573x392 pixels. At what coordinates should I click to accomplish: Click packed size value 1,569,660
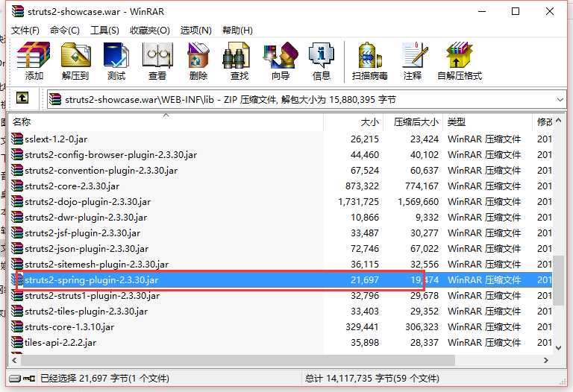pos(418,202)
